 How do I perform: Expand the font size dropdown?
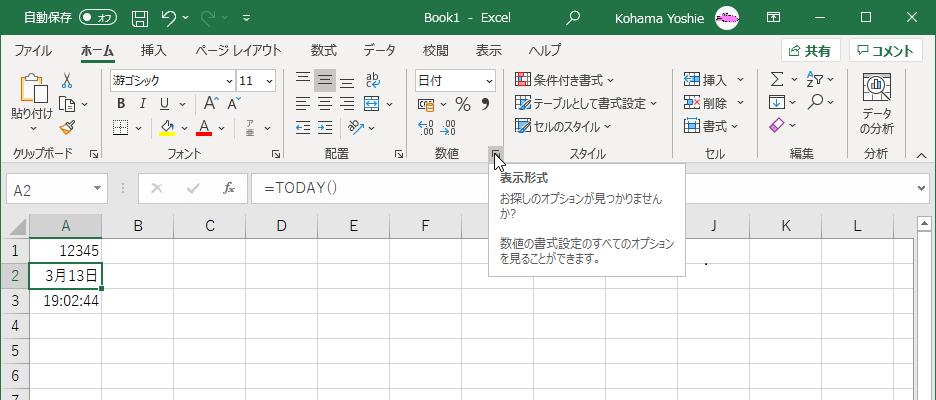(x=272, y=80)
